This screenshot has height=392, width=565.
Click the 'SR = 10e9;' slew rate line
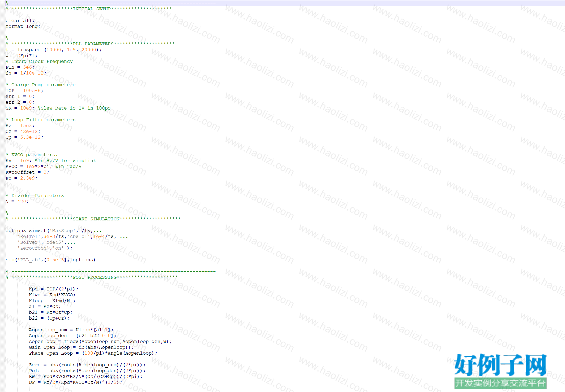[x=58, y=108]
